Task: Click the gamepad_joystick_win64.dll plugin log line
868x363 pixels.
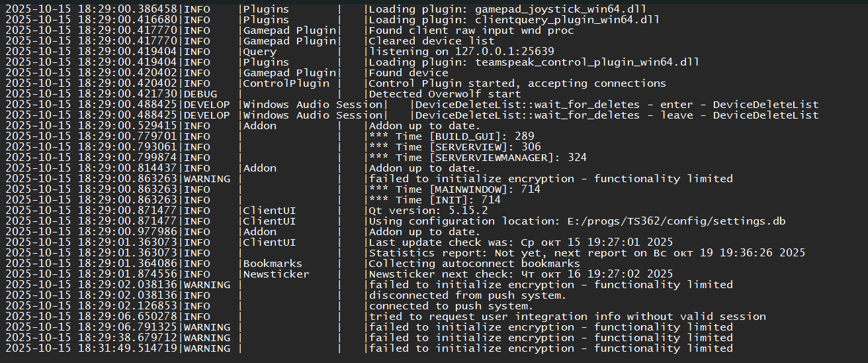Action: click(507, 9)
